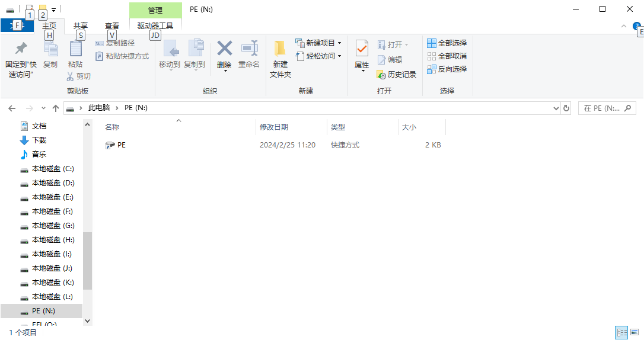Click Copy path button
Image resolution: width=644 pixels, height=340 pixels.
115,43
